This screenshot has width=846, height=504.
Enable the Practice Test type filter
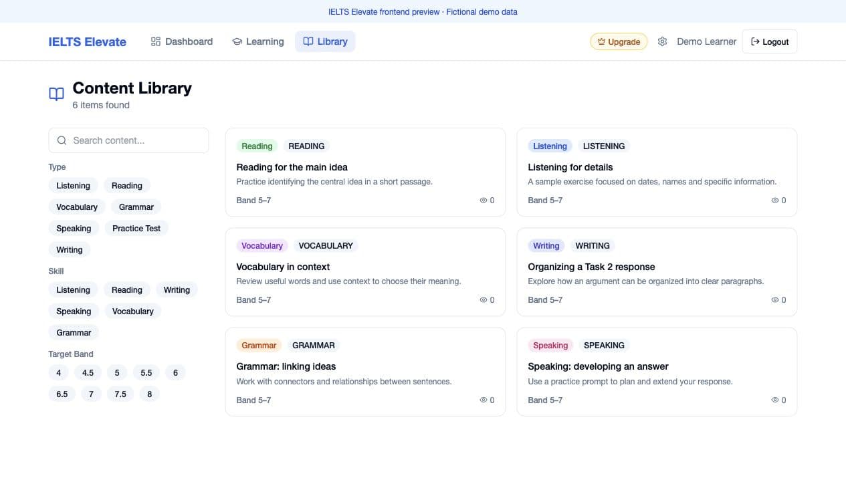tap(136, 229)
